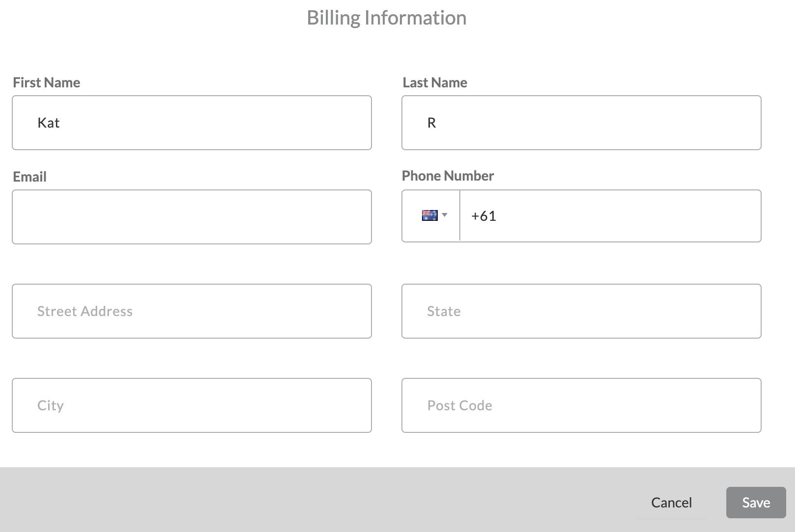Click the Australian flag country icon

point(429,214)
